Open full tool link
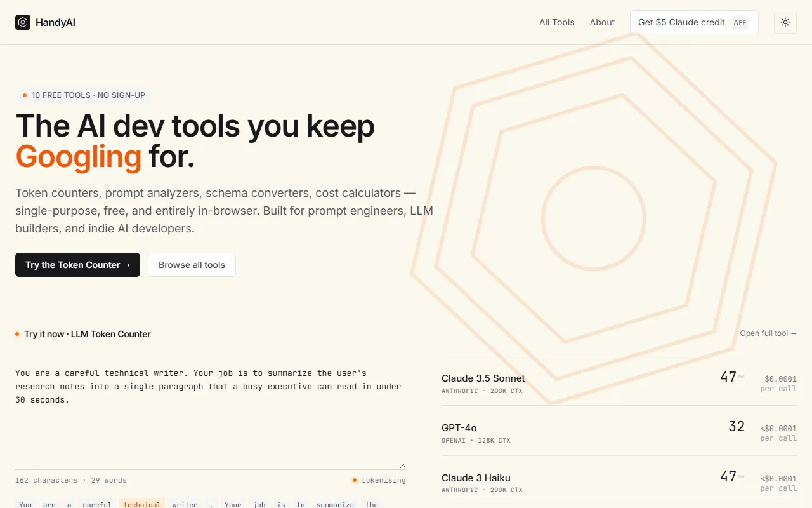The width and height of the screenshot is (812, 508). point(768,333)
